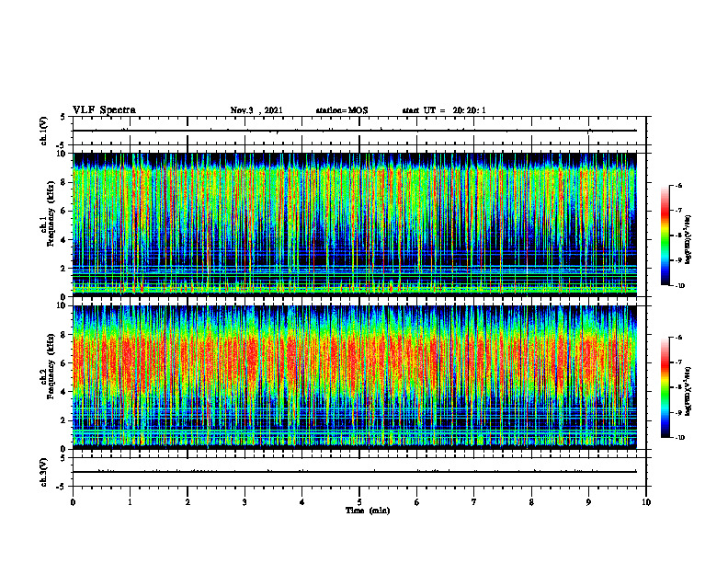Click time axis tick label '7'

[474, 502]
